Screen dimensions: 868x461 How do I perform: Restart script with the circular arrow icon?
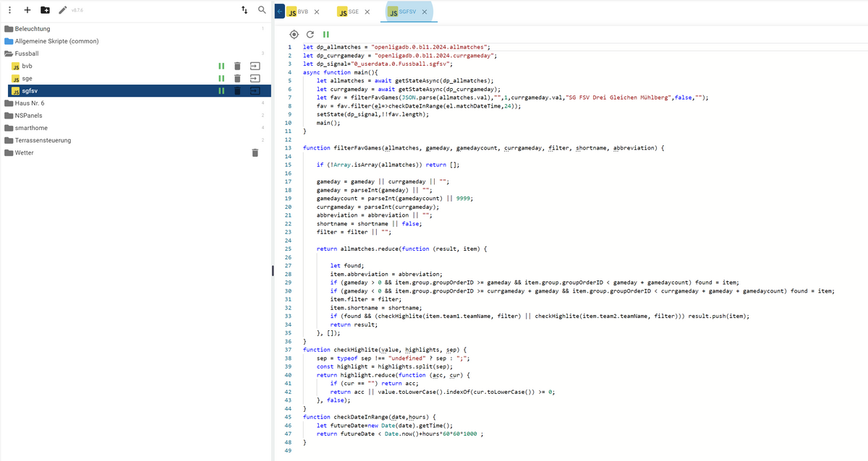point(310,34)
